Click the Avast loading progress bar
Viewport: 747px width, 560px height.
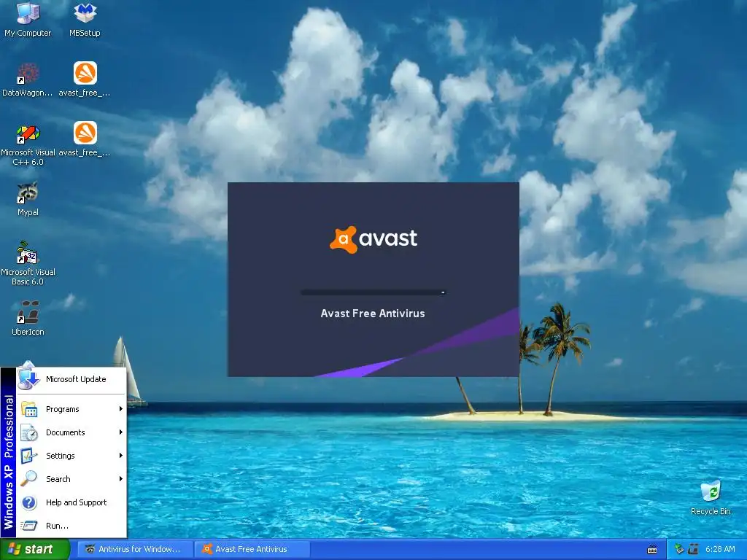tap(373, 292)
